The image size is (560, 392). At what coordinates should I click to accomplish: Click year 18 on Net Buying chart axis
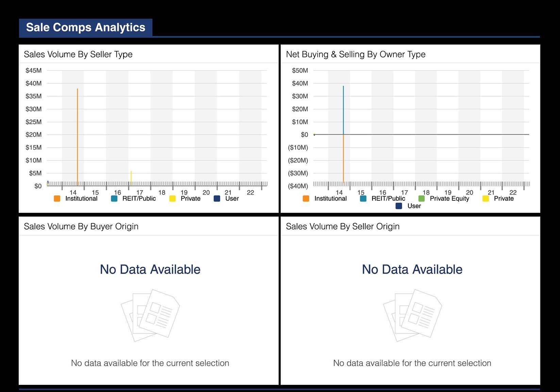click(426, 192)
